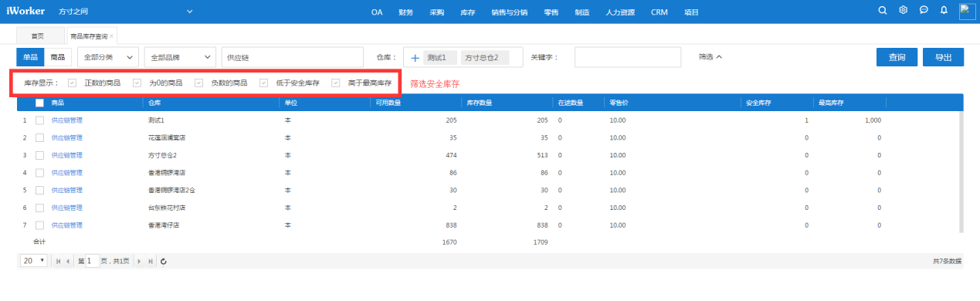Add a warehouse with the plus icon
The width and height of the screenshot is (980, 301).
pyautogui.click(x=415, y=58)
